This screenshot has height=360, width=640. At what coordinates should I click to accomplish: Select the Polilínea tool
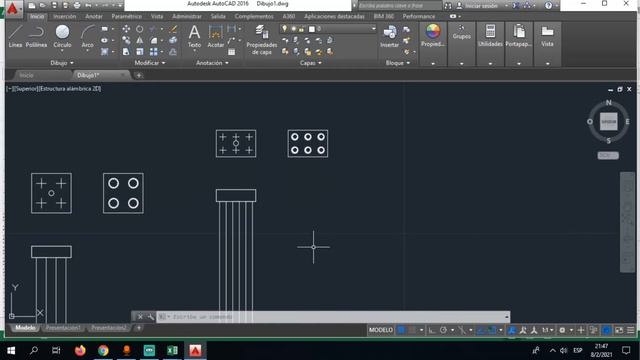click(x=36, y=36)
